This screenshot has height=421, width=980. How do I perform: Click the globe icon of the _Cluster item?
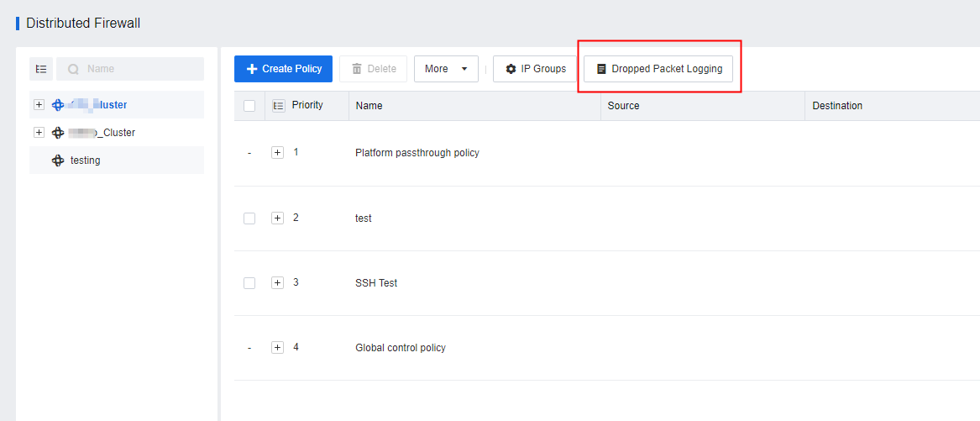pyautogui.click(x=58, y=133)
